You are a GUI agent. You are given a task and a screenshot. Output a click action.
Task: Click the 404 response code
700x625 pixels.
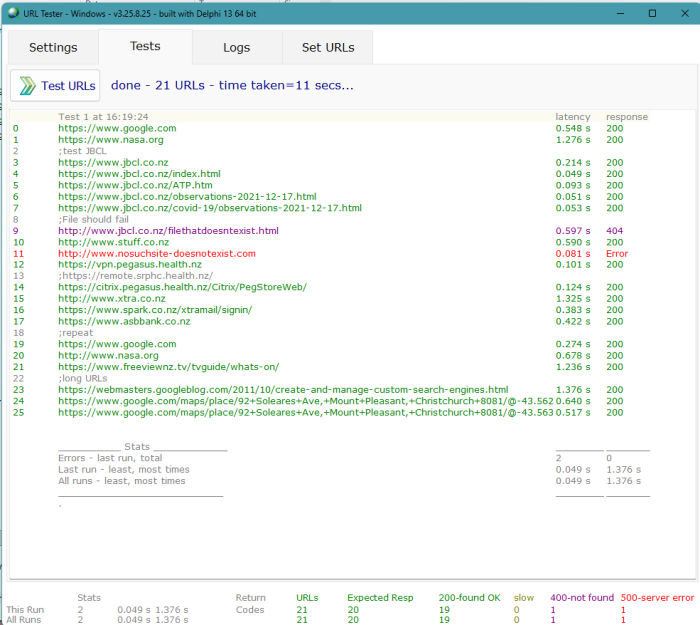tap(614, 231)
